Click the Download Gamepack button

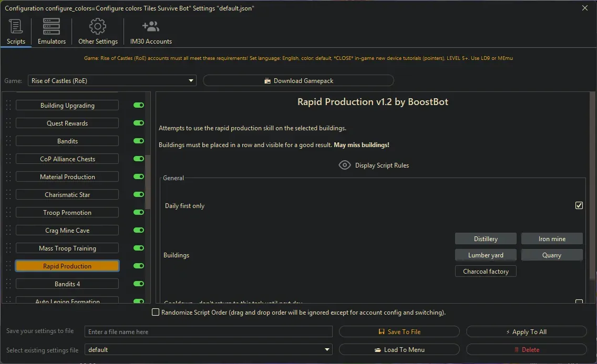298,81
